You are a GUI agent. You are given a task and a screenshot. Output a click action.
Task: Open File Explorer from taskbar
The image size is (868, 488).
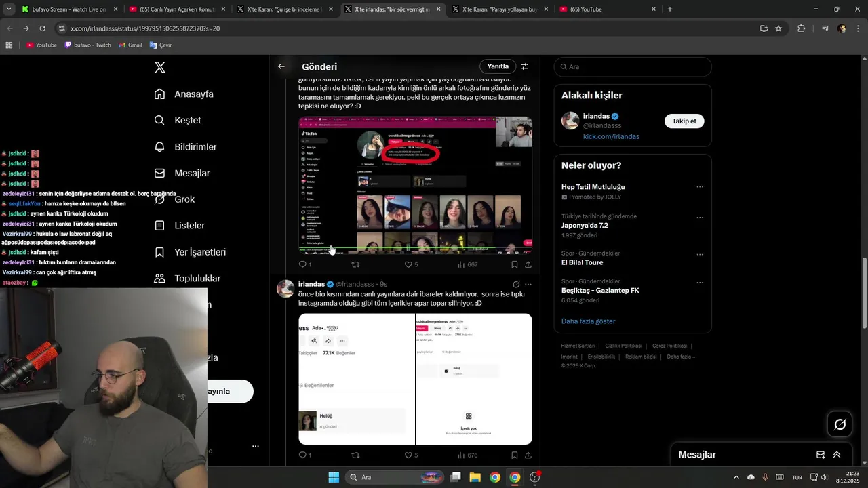point(475,477)
